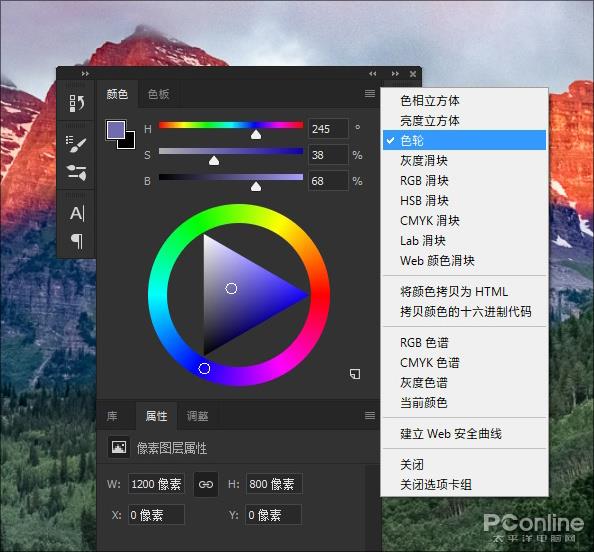The width and height of the screenshot is (594, 552).
Task: Select the 属性 tab
Action: tap(156, 416)
